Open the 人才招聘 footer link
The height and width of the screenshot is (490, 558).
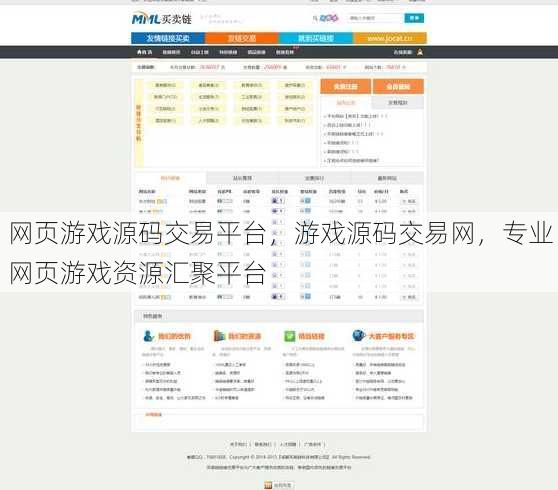click(288, 444)
